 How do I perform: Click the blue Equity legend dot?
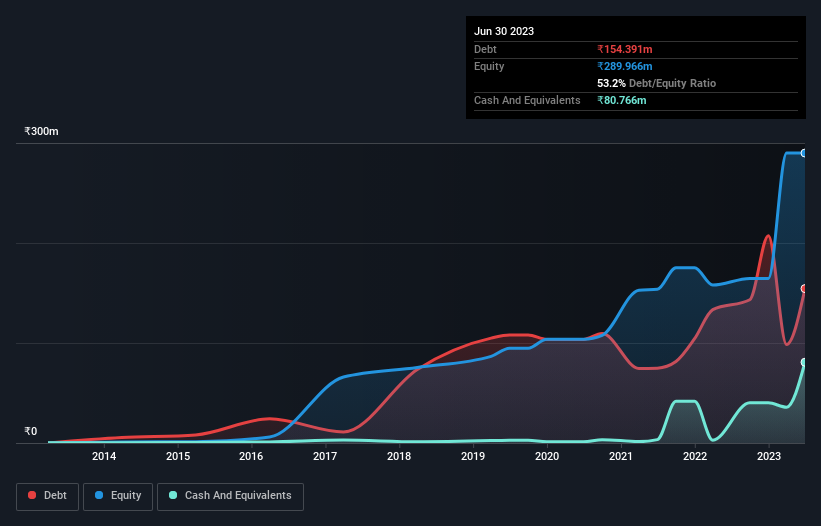pyautogui.click(x=99, y=495)
